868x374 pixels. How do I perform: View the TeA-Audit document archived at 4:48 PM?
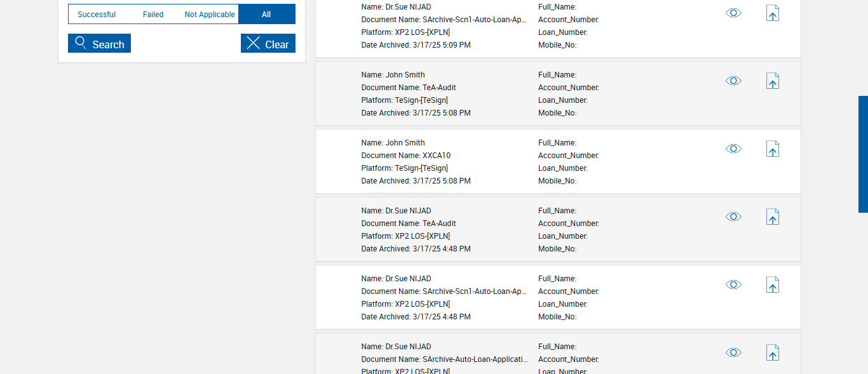733,217
